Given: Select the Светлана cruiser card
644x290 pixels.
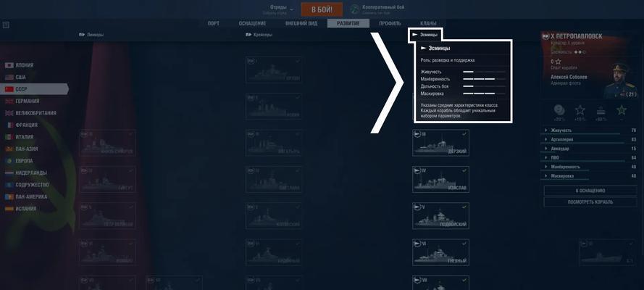Looking at the screenshot, I should tap(274, 180).
